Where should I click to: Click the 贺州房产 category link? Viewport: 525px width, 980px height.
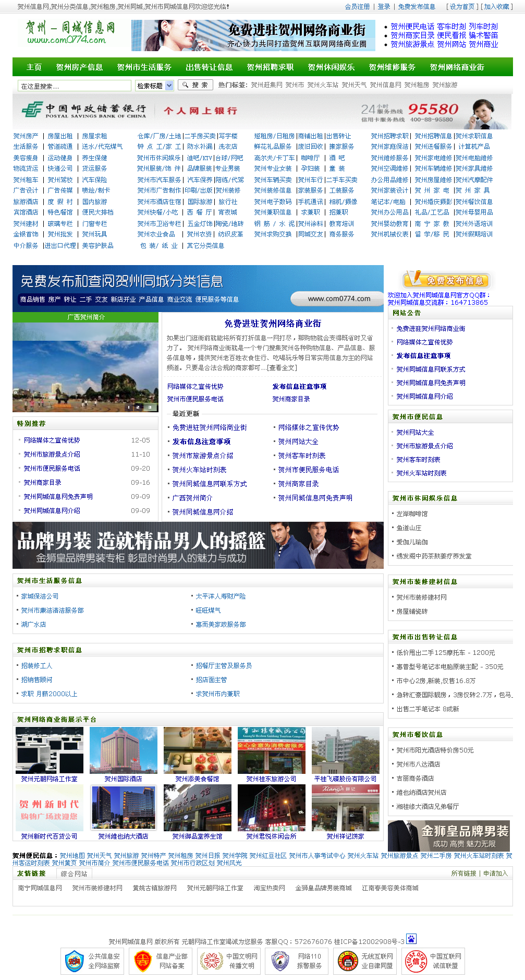(26, 136)
